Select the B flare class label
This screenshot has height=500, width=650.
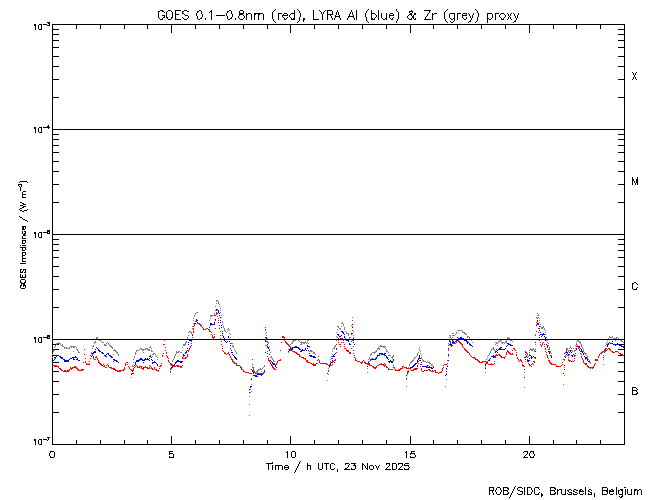click(634, 391)
